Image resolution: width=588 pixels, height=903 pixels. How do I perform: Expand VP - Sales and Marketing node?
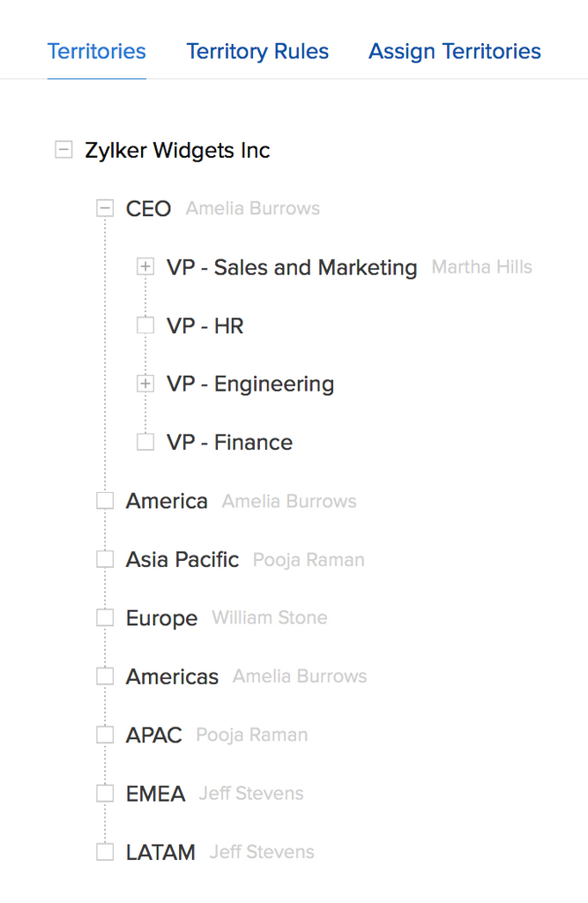click(x=145, y=267)
